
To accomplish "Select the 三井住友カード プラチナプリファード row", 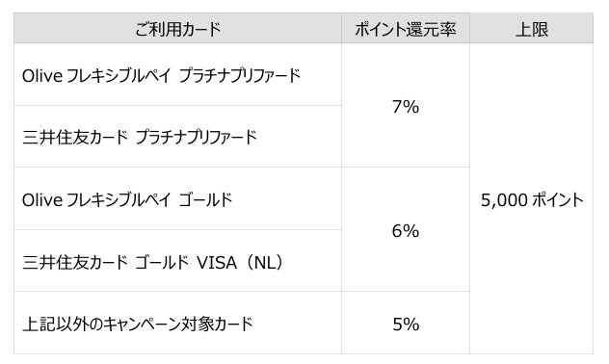I will point(178,137).
